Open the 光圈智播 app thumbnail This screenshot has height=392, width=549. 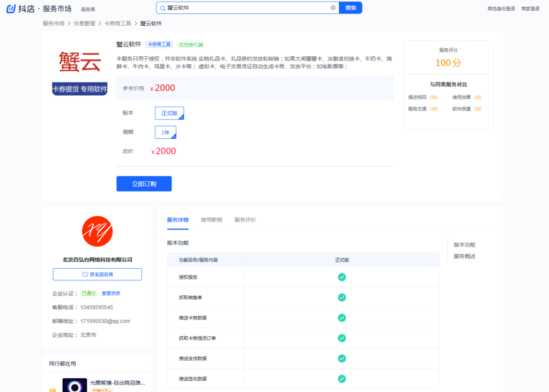coord(75,385)
